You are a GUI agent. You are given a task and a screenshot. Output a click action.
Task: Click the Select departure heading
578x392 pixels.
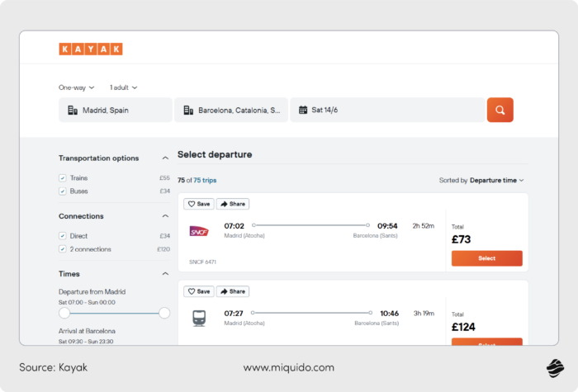click(x=215, y=154)
